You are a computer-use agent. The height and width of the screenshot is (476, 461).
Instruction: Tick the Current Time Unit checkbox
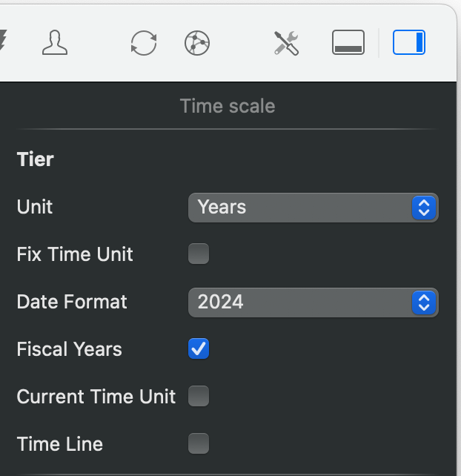(199, 397)
